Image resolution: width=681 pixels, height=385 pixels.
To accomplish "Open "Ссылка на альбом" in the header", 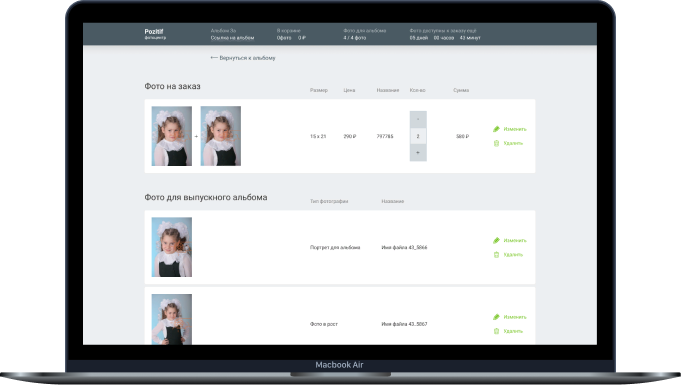I will (232, 38).
